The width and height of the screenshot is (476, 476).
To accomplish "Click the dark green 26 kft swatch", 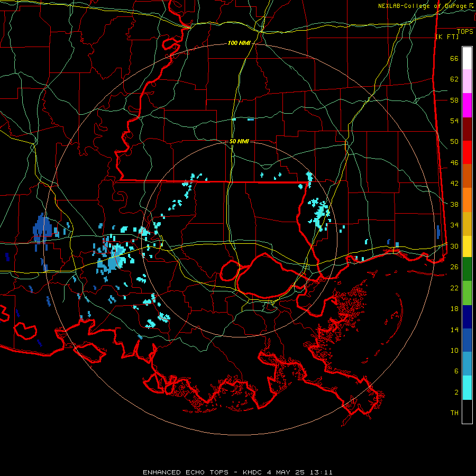I will coord(467,269).
